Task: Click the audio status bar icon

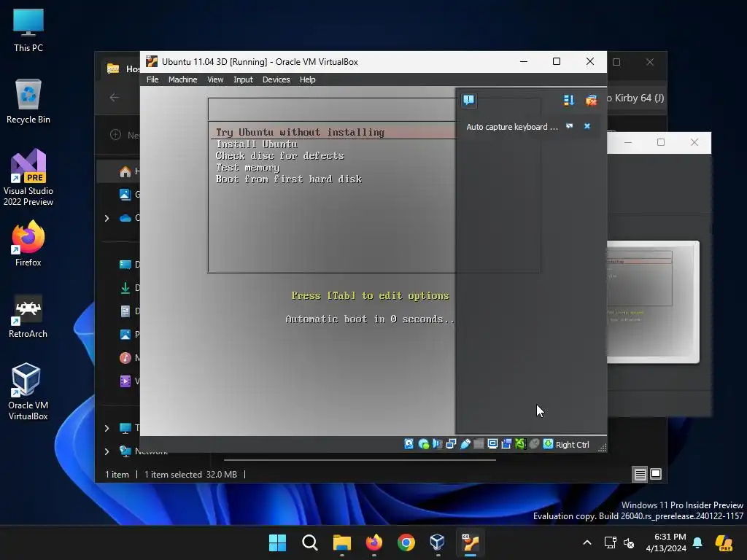Action: click(437, 444)
